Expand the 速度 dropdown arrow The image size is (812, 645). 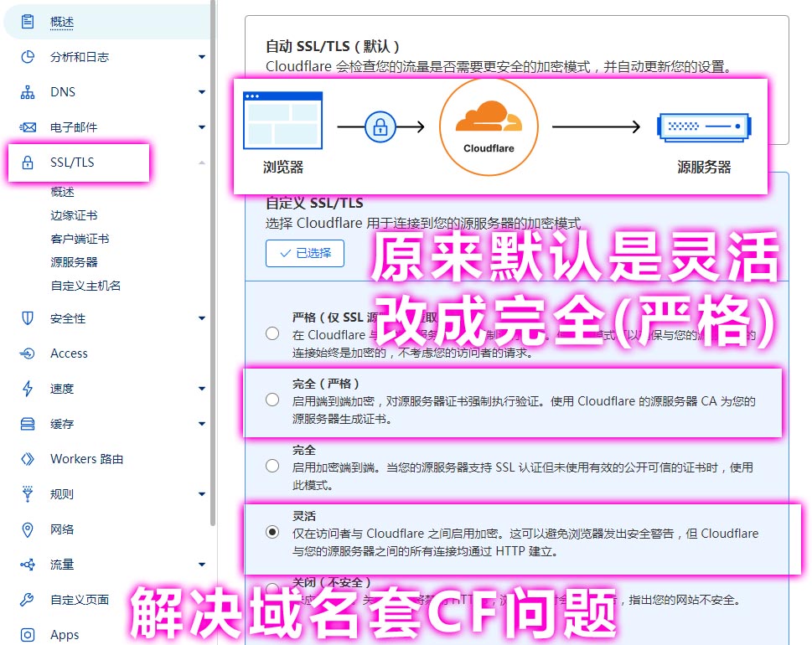202,389
